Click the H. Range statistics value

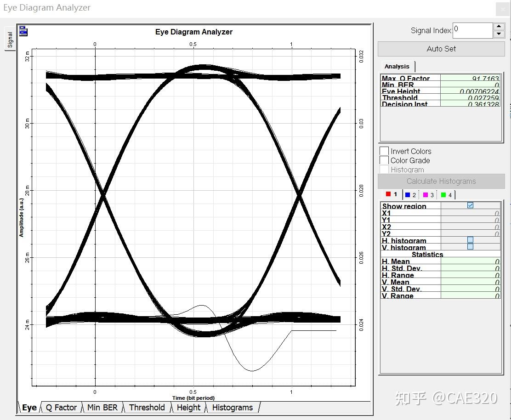pyautogui.click(x=470, y=275)
